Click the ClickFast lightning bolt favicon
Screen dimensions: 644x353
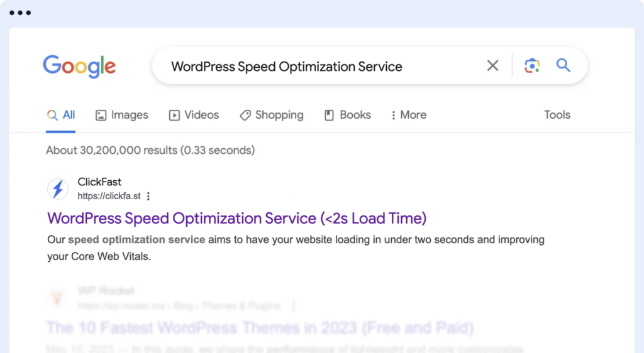point(58,189)
